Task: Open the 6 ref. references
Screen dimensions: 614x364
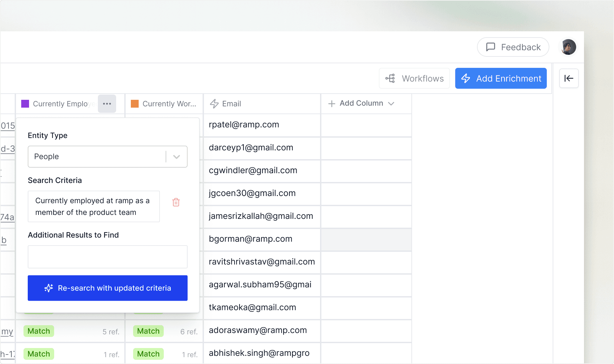Action: (189, 332)
